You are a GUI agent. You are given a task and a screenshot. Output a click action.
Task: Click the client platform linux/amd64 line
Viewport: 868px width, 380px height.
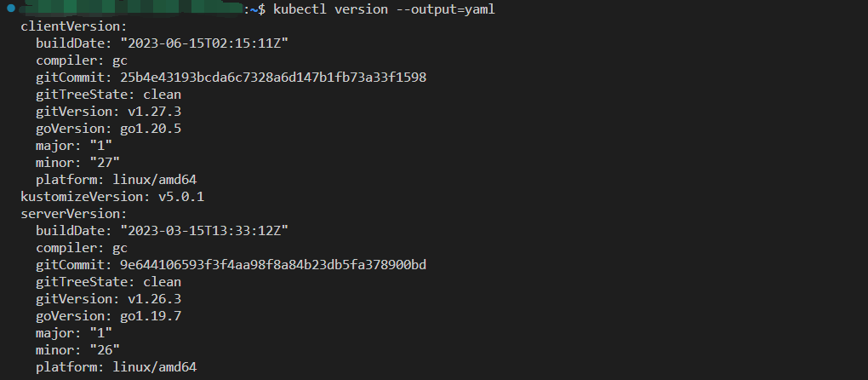(117, 180)
